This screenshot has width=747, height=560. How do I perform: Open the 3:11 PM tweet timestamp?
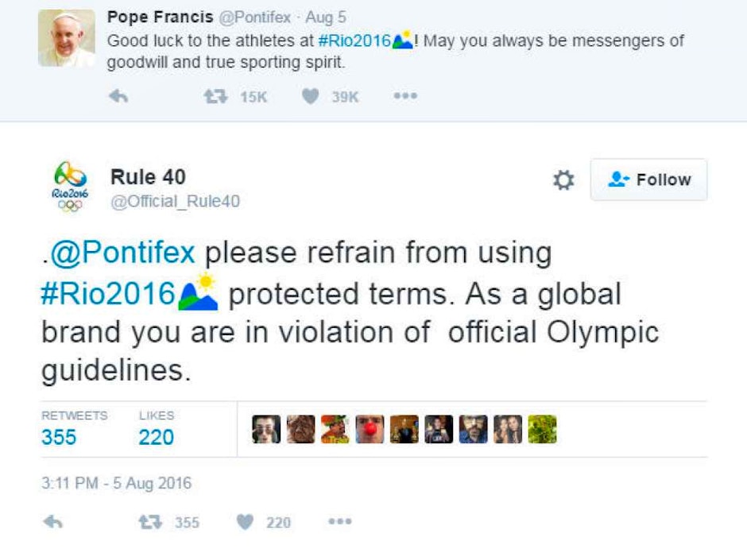(x=116, y=483)
